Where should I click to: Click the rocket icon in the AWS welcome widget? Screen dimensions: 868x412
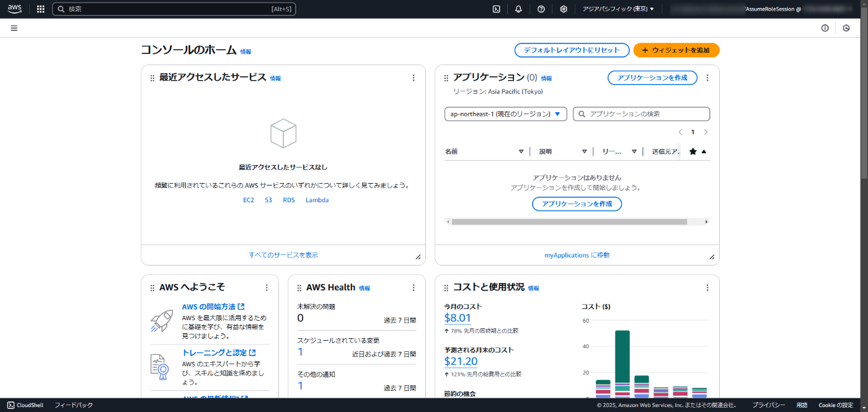(x=162, y=321)
